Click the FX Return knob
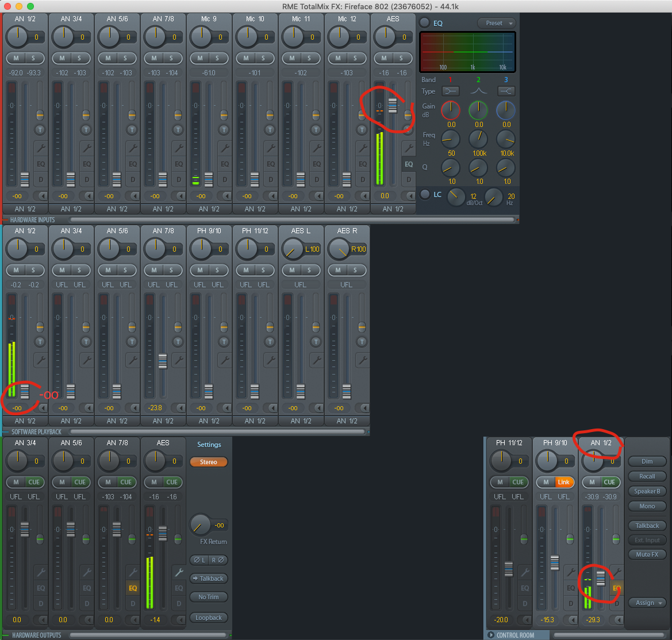672x640 pixels. 199,524
